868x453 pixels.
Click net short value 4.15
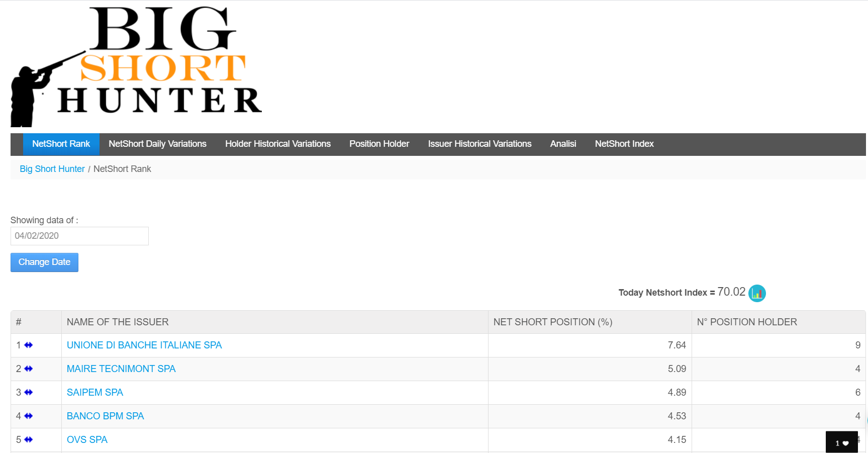[x=677, y=440]
